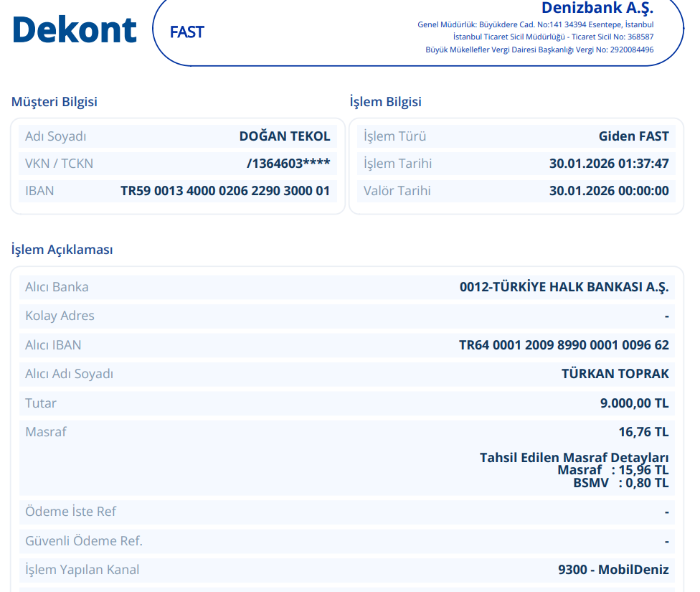The width and height of the screenshot is (700, 592).
Task: Click the Valör Tarihi label
Action: [397, 191]
